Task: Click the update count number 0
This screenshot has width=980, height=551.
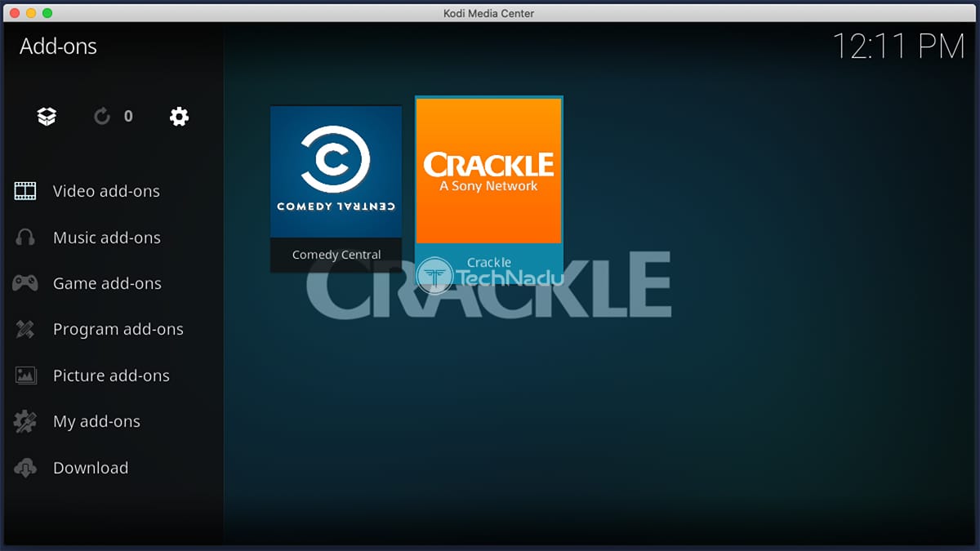Action: [128, 117]
